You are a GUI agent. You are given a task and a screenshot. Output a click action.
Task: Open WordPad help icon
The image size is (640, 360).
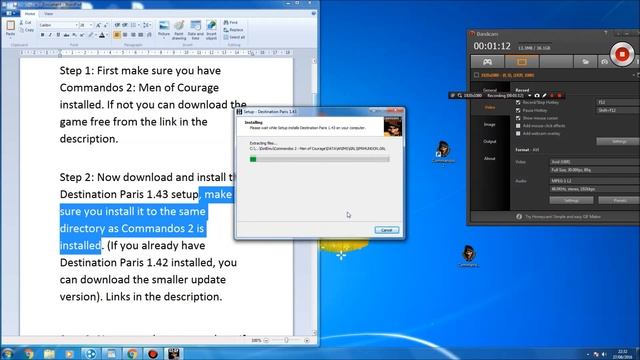[313, 13]
